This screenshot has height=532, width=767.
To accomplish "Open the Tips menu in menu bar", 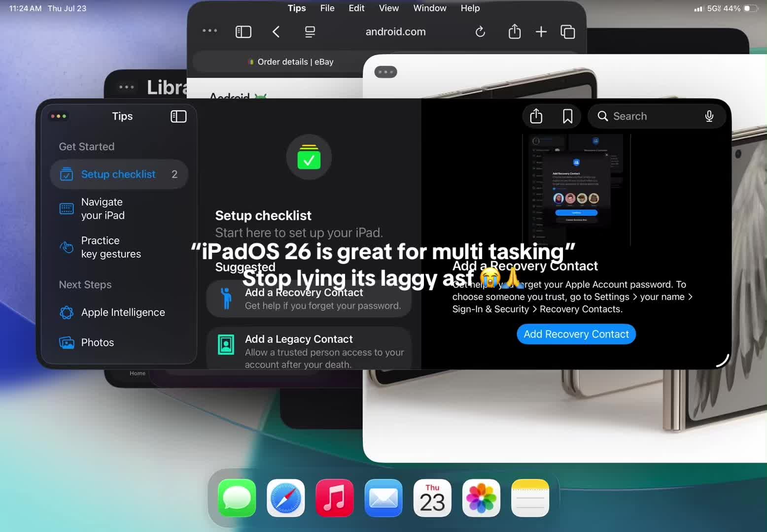I will click(x=297, y=8).
